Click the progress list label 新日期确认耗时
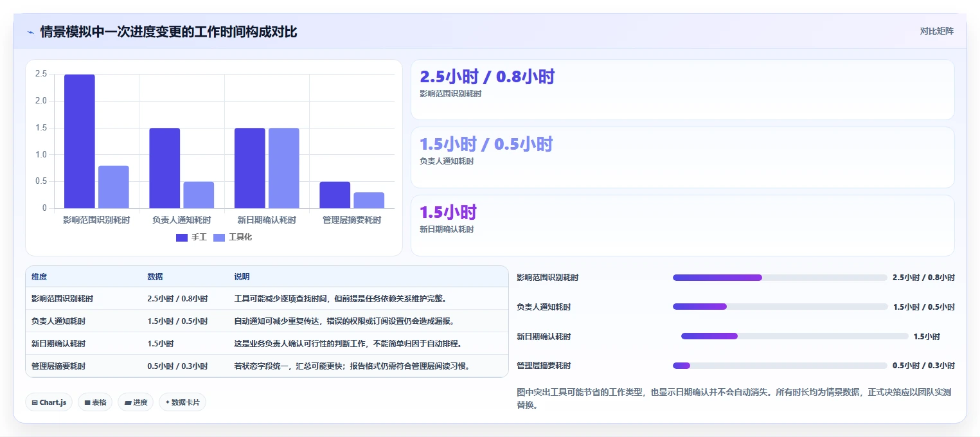The height and width of the screenshot is (437, 980). pos(544,337)
